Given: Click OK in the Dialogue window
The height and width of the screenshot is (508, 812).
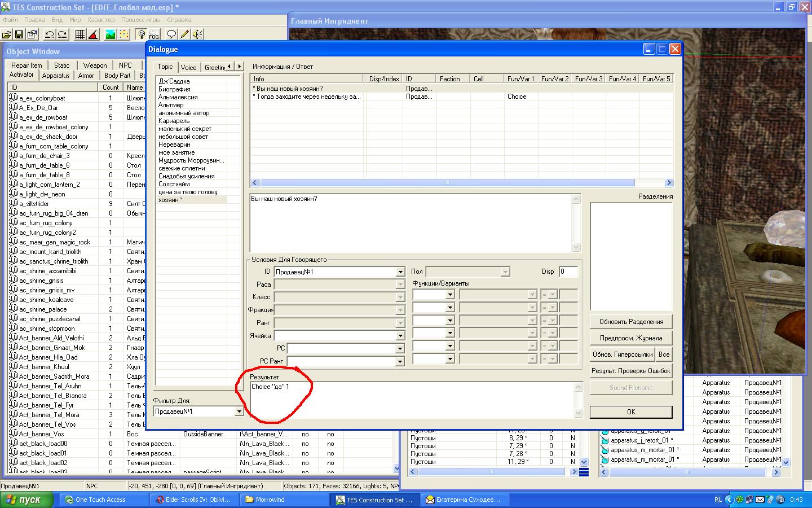Looking at the screenshot, I should (630, 412).
